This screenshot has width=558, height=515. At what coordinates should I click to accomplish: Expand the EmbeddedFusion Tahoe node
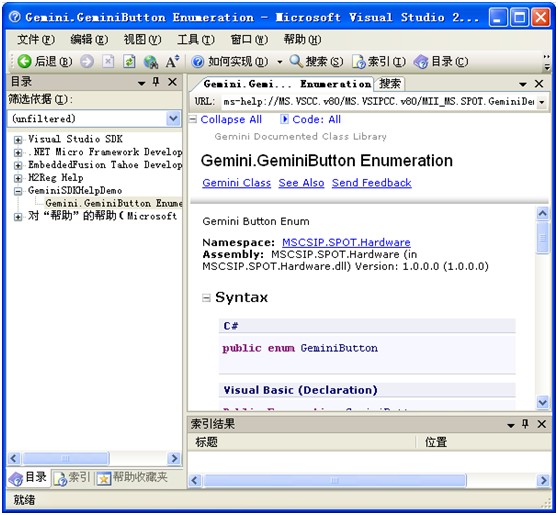click(x=18, y=165)
